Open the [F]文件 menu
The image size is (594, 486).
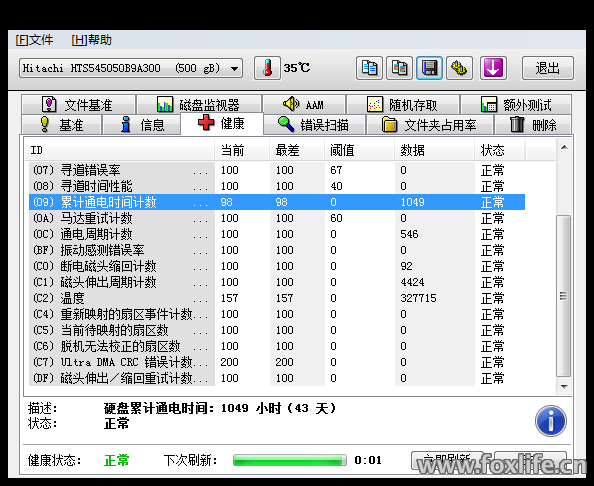[x=34, y=40]
